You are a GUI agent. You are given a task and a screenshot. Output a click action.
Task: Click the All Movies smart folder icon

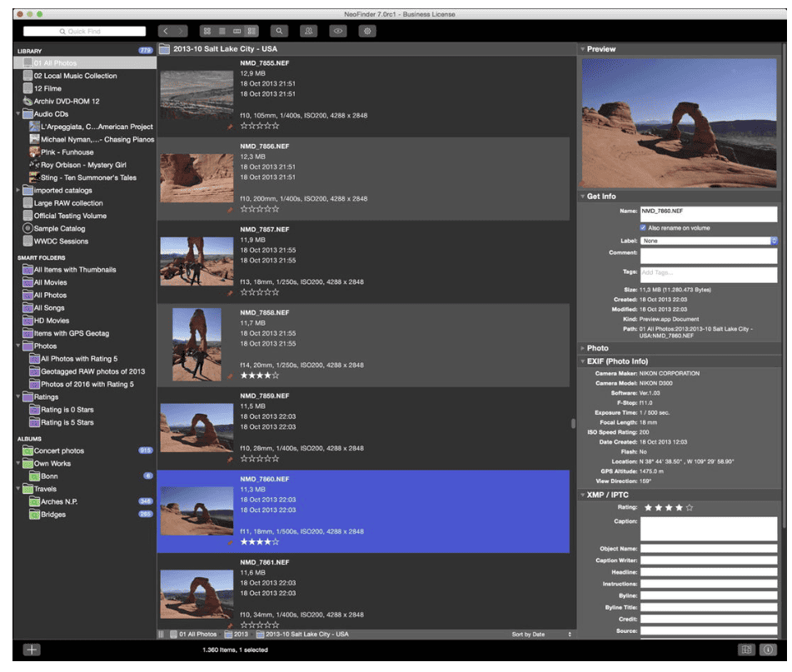pos(27,282)
